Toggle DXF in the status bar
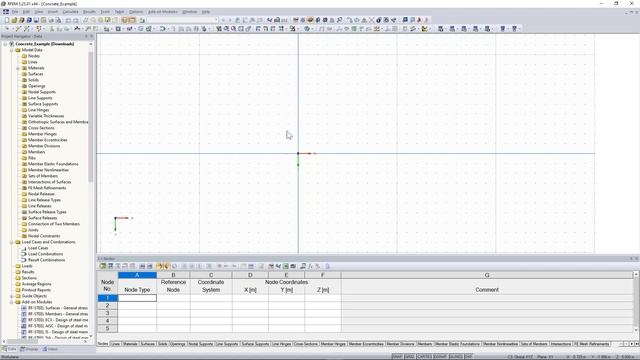The width and height of the screenshot is (640, 360). point(468,357)
